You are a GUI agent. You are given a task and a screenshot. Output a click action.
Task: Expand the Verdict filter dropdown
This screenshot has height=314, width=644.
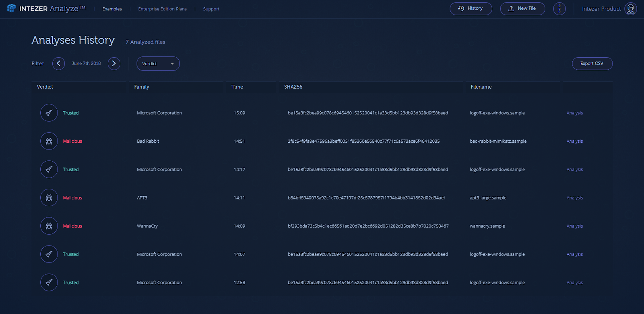(x=158, y=64)
